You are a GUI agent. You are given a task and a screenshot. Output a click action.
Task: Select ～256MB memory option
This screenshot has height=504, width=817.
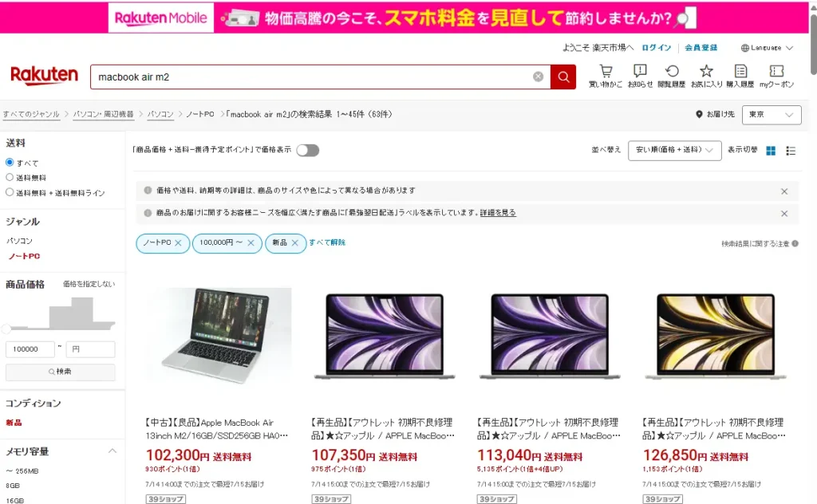click(x=22, y=471)
